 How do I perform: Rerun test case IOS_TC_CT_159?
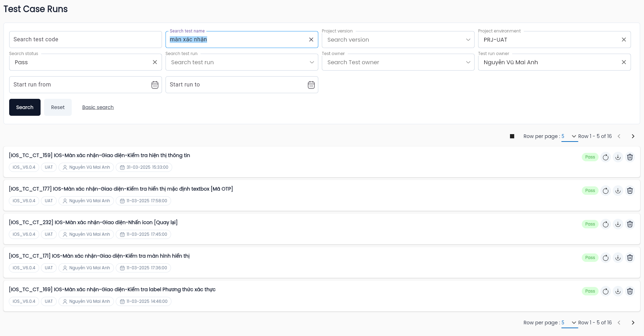(x=606, y=157)
